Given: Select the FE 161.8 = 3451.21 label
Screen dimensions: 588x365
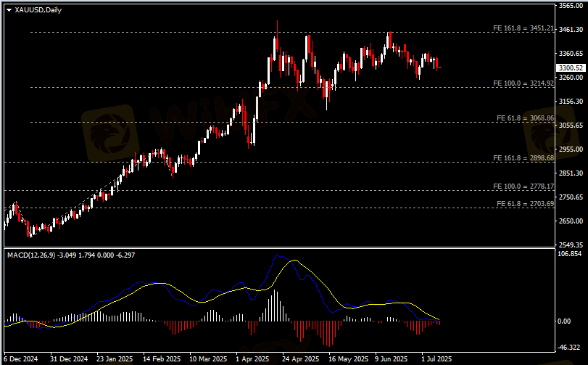Looking at the screenshot, I should click(x=523, y=28).
